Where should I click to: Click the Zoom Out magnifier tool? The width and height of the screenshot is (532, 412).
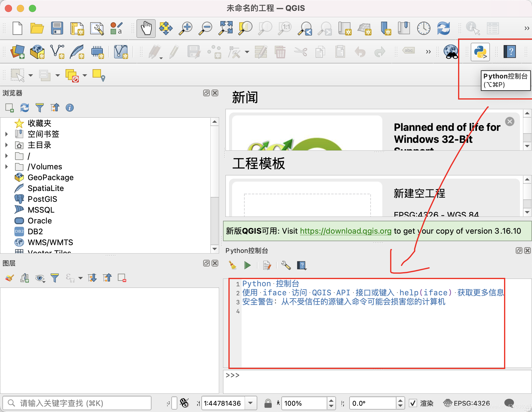click(206, 28)
